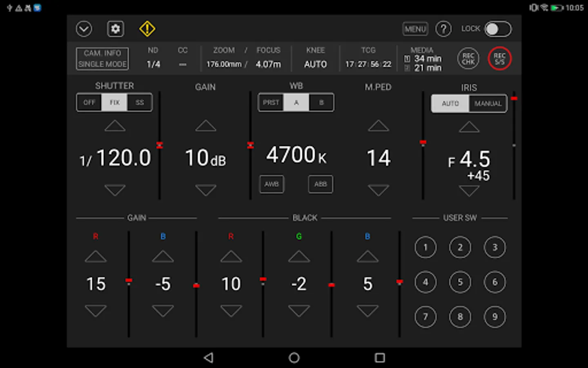Open iris with the up arrow

[469, 127]
